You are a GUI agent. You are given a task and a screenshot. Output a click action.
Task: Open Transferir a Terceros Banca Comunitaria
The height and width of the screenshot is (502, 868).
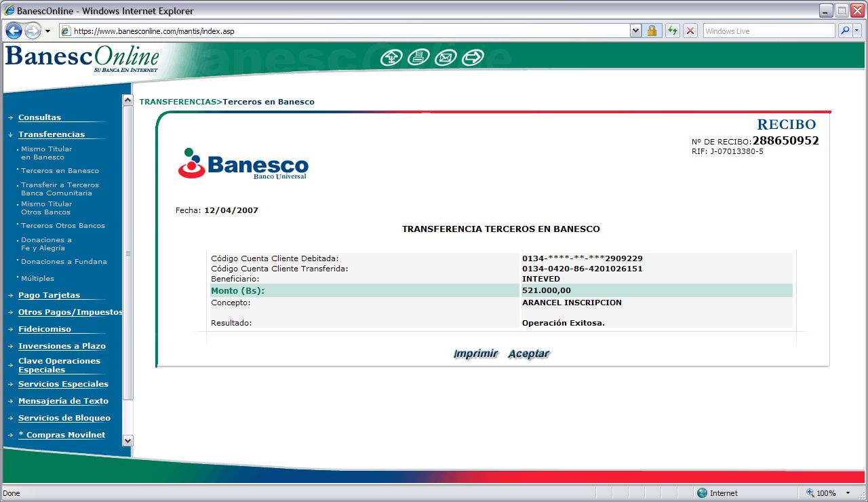[x=60, y=189]
